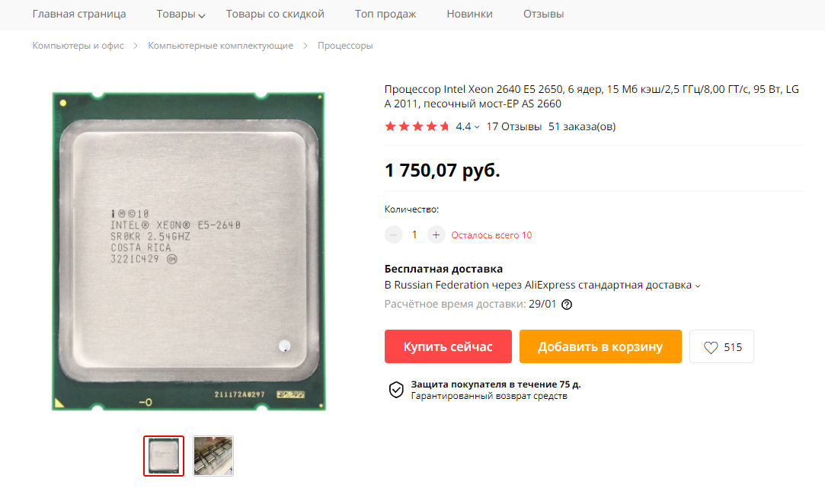Screen dimensions: 825x504
Task: Click the buyer protection shield icon
Action: [396, 390]
